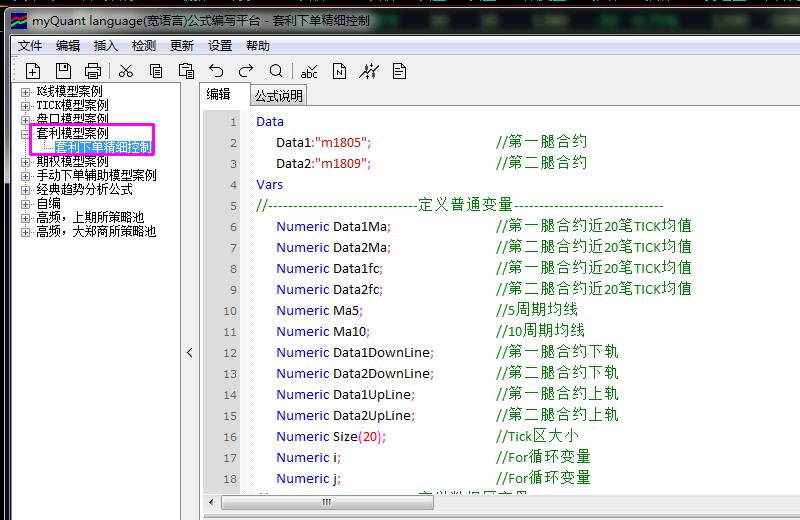Click the New file toolbar icon
Image resolution: width=800 pixels, height=520 pixels.
click(x=33, y=70)
